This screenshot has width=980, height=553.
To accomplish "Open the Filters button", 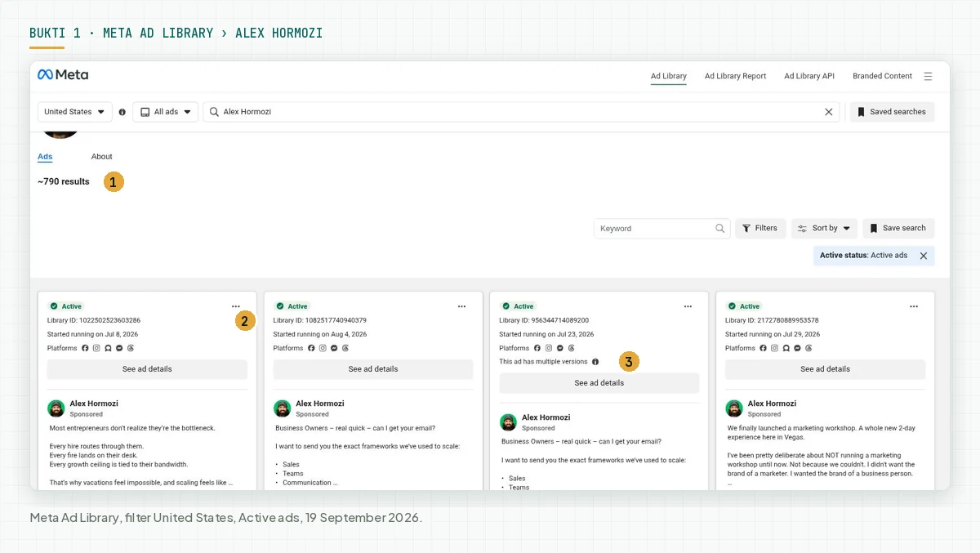I will (x=760, y=229).
